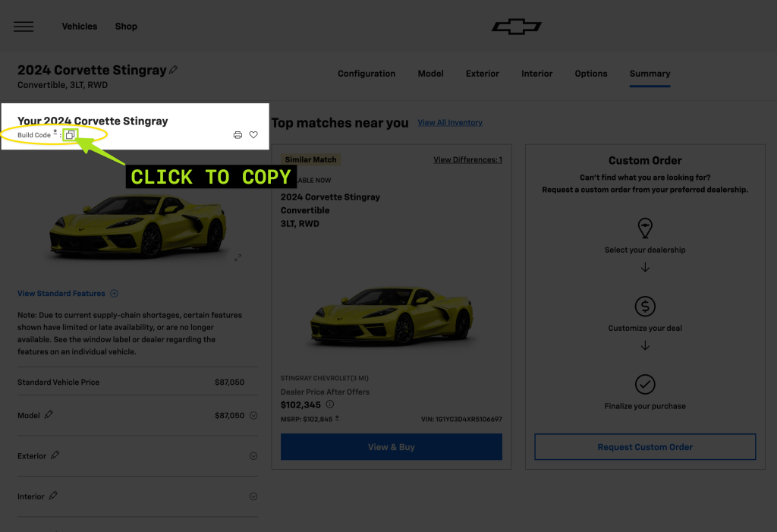Viewport: 777px width, 532px height.
Task: Select the Summary tab
Action: pyautogui.click(x=650, y=74)
